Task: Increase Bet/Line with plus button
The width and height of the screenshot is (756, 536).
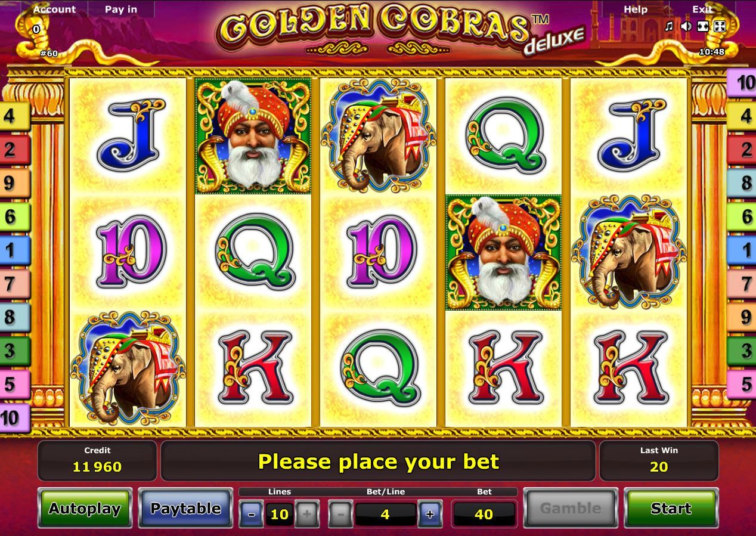Action: pos(430,514)
